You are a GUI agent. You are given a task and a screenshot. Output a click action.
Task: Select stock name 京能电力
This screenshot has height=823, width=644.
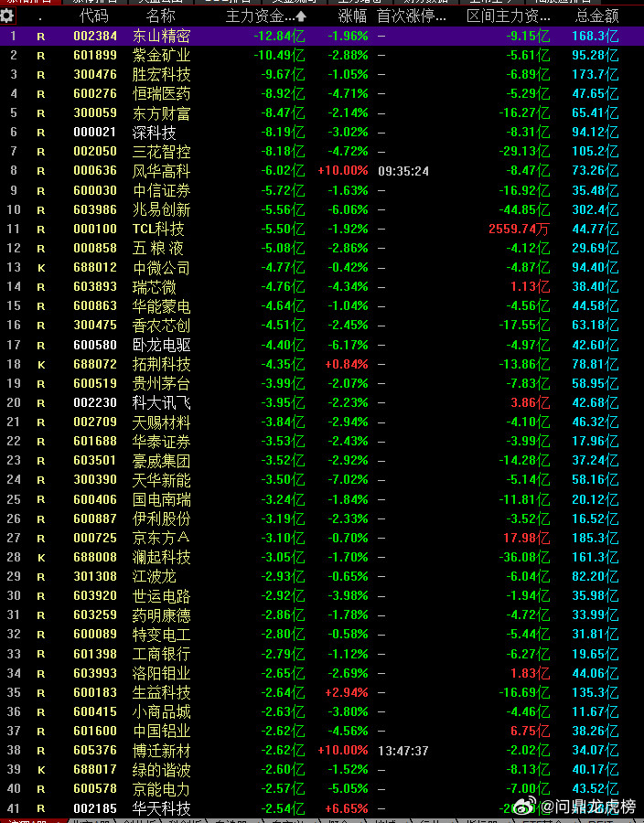[161, 789]
